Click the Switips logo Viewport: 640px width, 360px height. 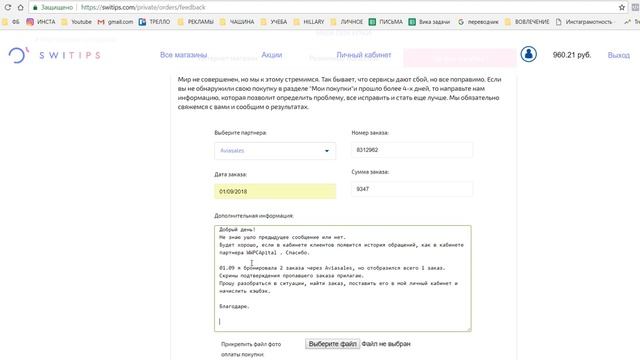point(54,55)
